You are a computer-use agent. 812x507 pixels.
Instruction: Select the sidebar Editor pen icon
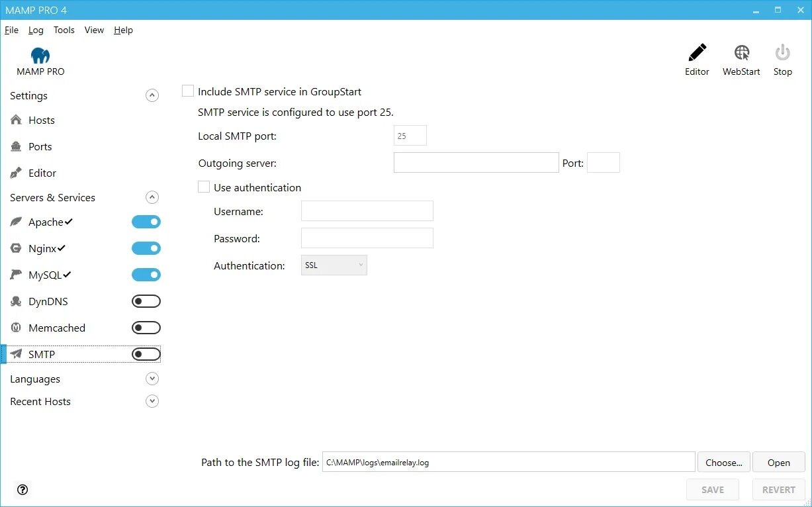17,173
